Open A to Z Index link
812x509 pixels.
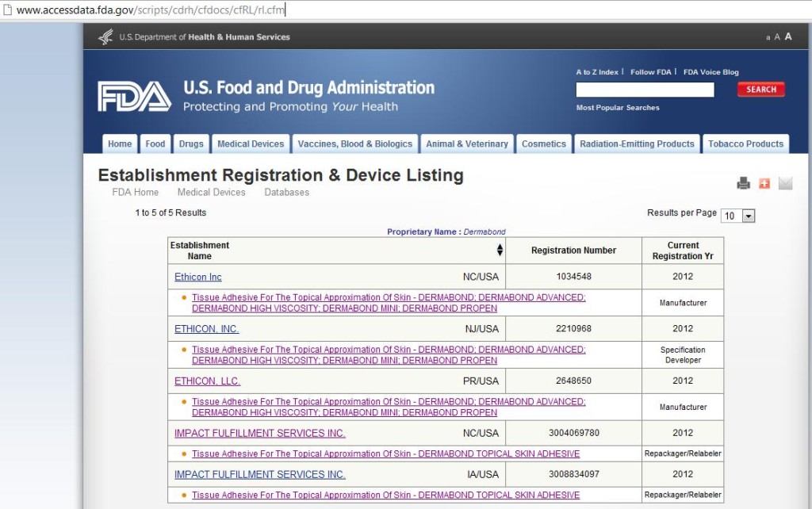point(597,72)
